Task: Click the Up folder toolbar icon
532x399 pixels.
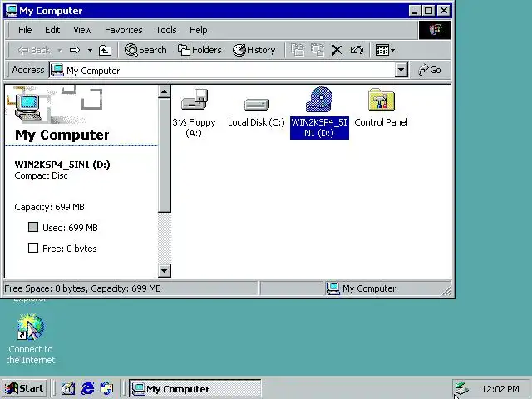Action: [105, 50]
